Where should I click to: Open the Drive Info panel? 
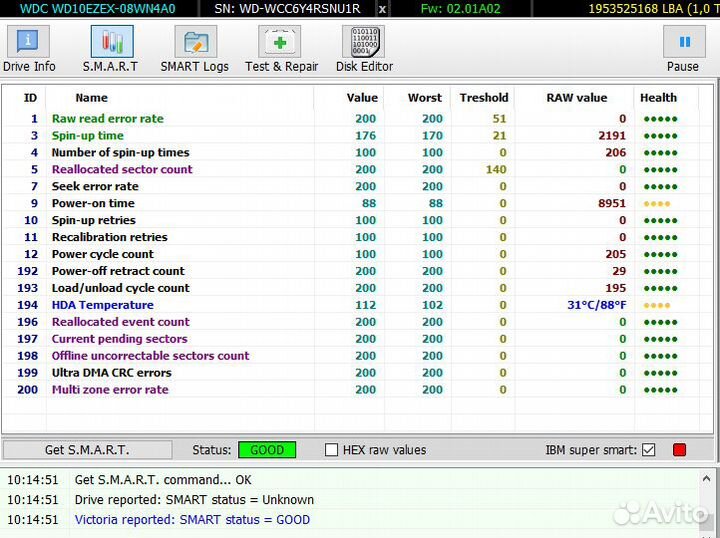pos(29,48)
